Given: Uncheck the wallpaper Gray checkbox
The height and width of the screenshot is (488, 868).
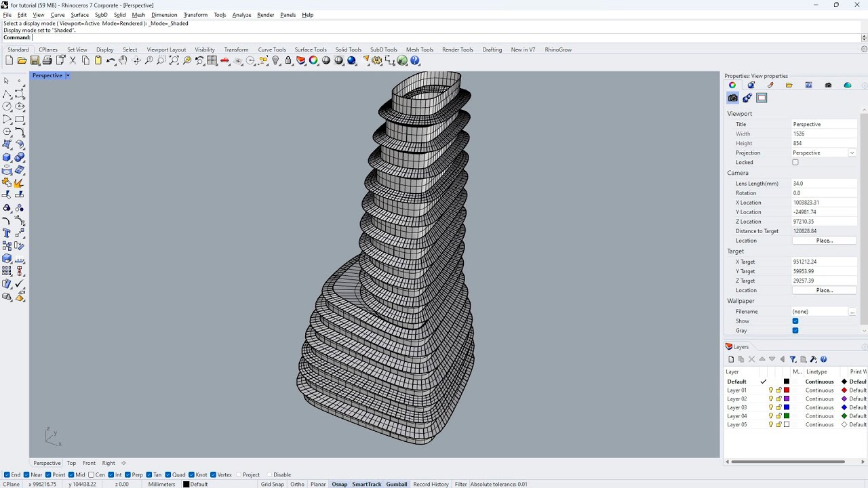Looking at the screenshot, I should (x=795, y=330).
